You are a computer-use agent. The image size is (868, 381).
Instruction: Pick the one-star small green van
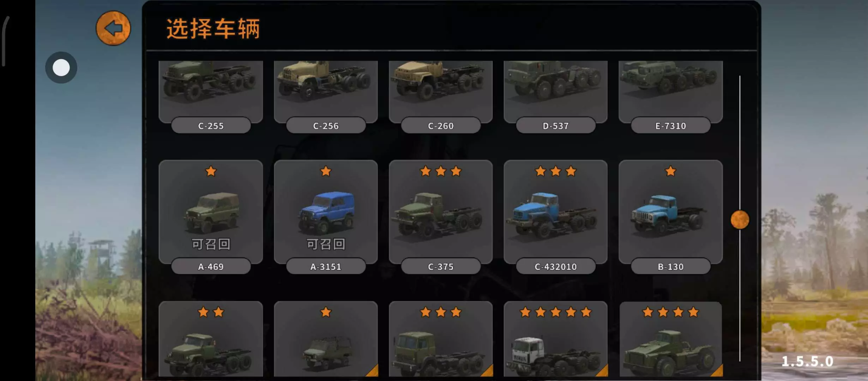tap(326, 339)
